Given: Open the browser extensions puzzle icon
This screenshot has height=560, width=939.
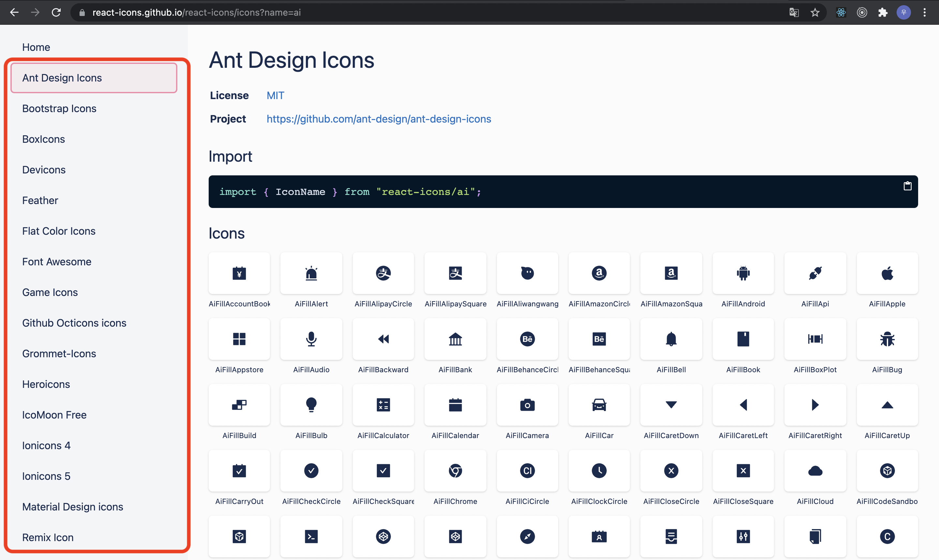Looking at the screenshot, I should click(882, 12).
